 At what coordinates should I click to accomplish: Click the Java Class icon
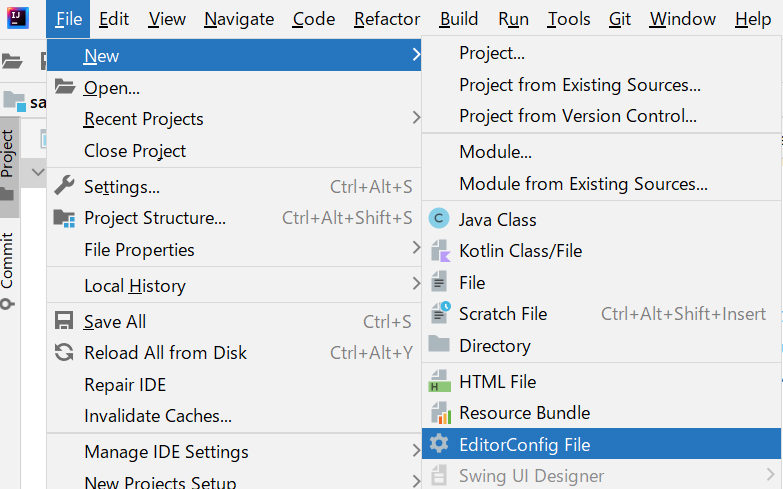click(440, 219)
